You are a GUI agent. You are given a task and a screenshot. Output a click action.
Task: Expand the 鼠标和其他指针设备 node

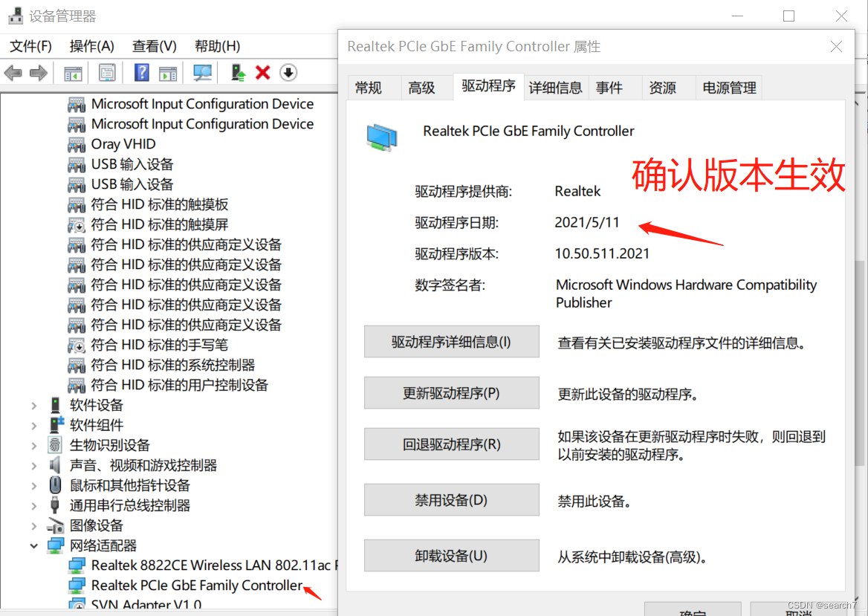[x=34, y=486]
